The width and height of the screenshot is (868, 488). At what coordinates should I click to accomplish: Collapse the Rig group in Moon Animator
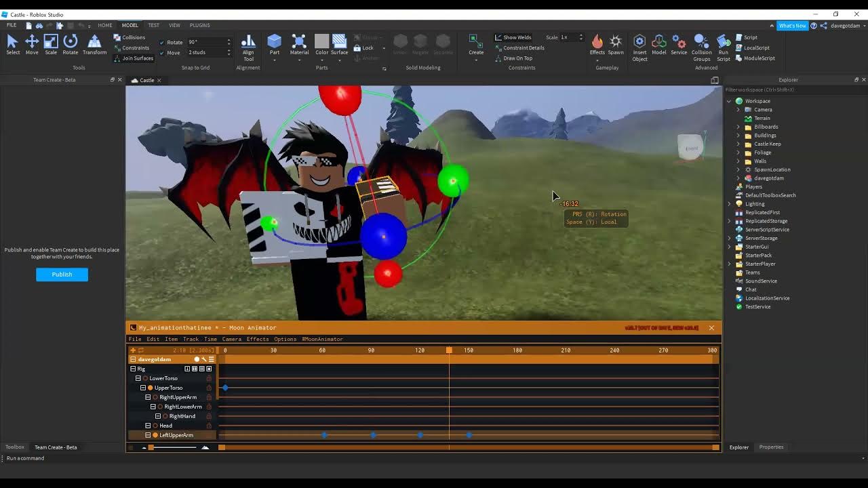click(133, 369)
